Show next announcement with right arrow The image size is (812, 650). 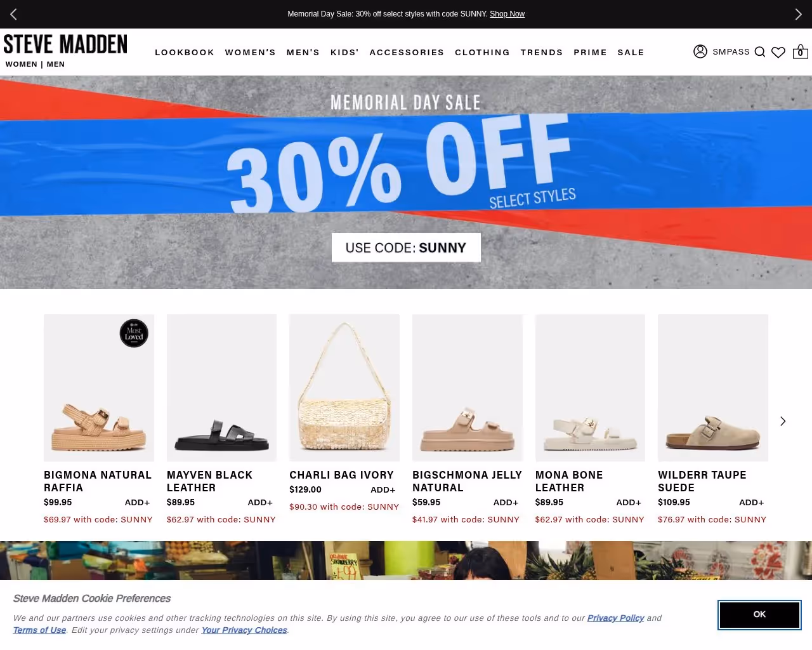798,14
